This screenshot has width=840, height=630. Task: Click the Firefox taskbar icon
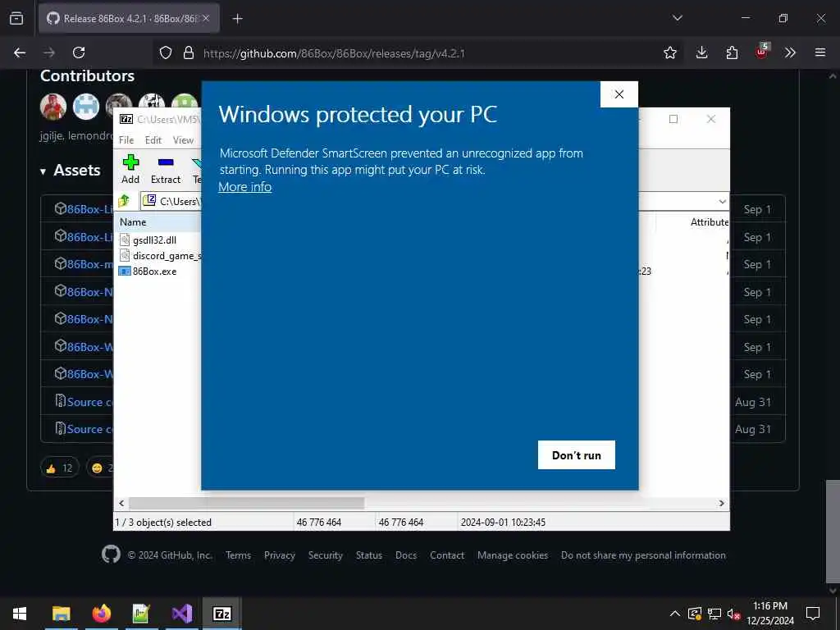coord(101,614)
